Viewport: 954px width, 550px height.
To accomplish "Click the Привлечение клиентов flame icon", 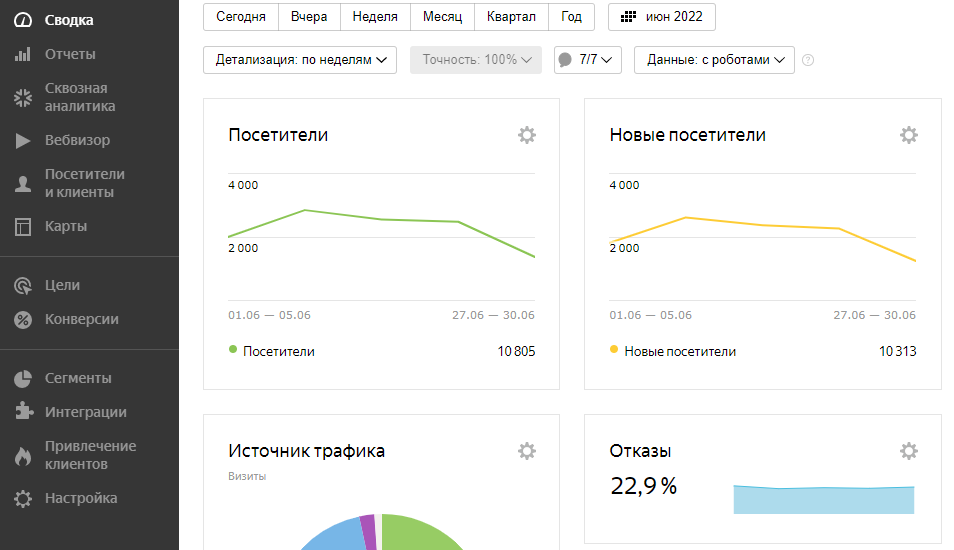I will click(23, 455).
